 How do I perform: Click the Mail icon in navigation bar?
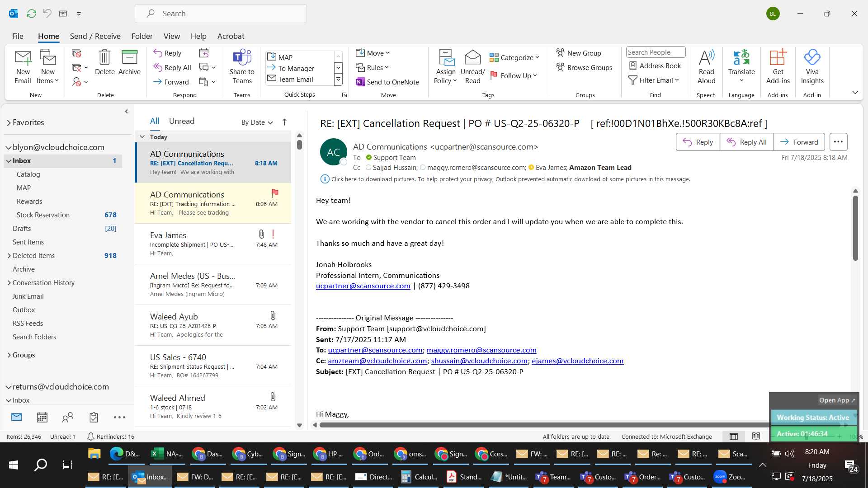point(16,417)
